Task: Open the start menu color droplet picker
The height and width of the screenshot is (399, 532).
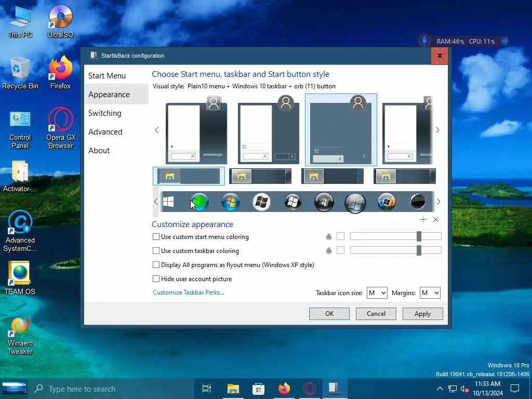Action: coord(328,236)
